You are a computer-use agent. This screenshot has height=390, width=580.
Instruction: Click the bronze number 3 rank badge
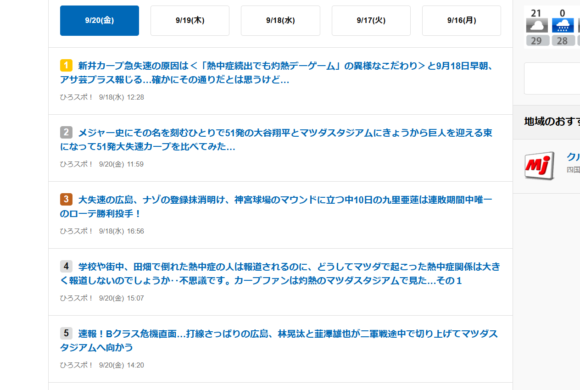(x=66, y=199)
